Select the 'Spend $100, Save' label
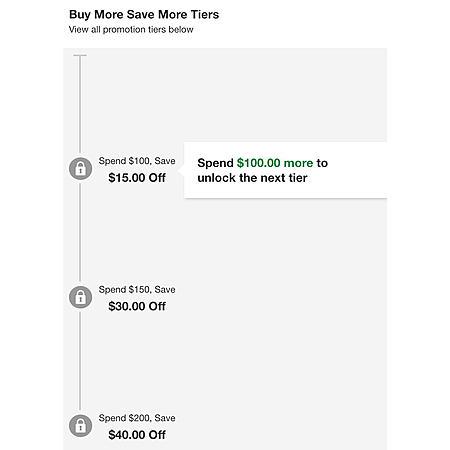450x450 pixels. click(137, 161)
